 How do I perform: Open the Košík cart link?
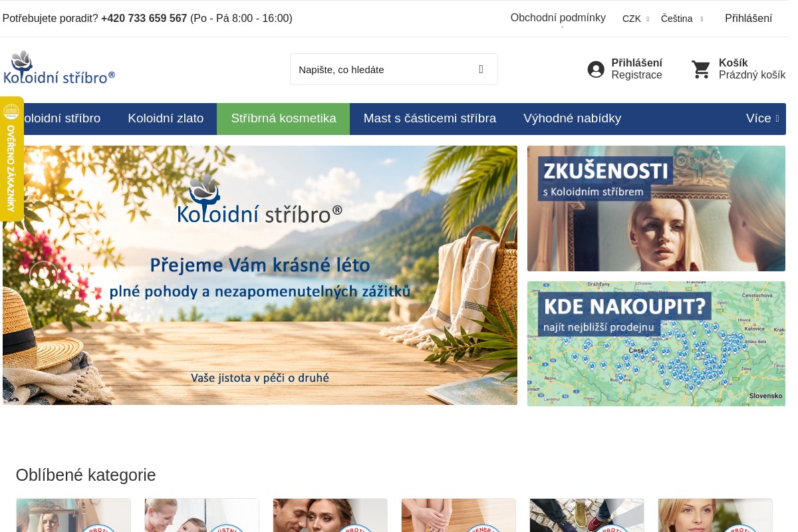(733, 63)
